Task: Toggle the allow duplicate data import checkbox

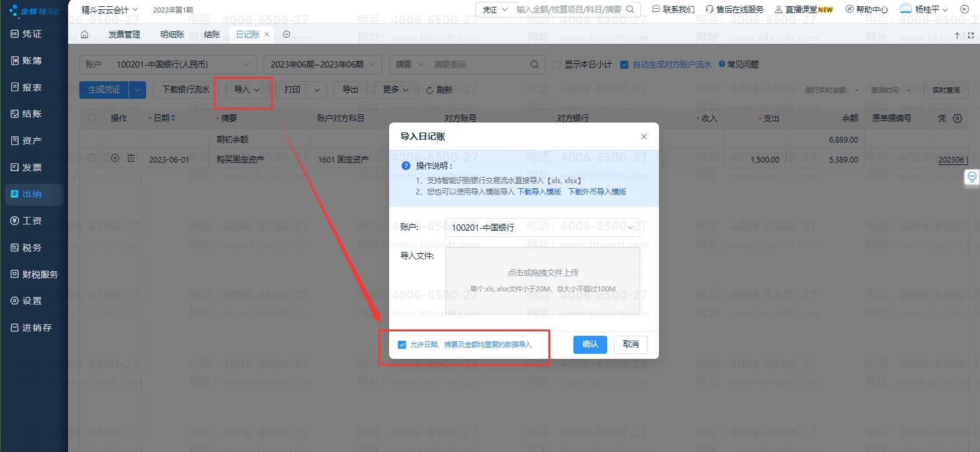Action: (402, 344)
